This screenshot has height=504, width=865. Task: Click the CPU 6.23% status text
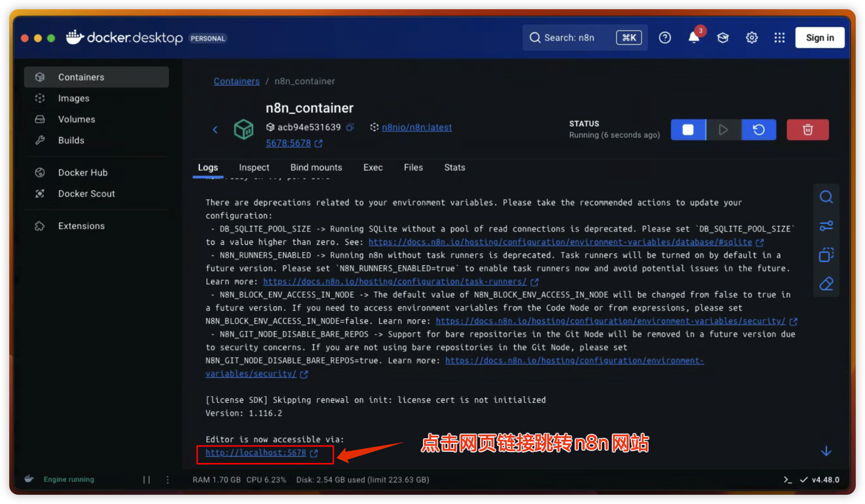coord(266,479)
